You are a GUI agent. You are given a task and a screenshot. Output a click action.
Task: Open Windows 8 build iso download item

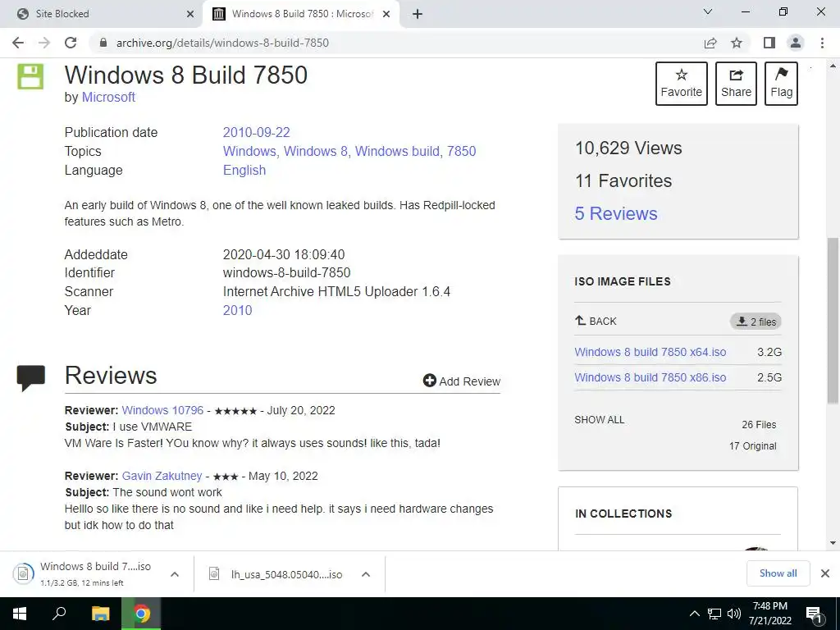click(x=84, y=573)
